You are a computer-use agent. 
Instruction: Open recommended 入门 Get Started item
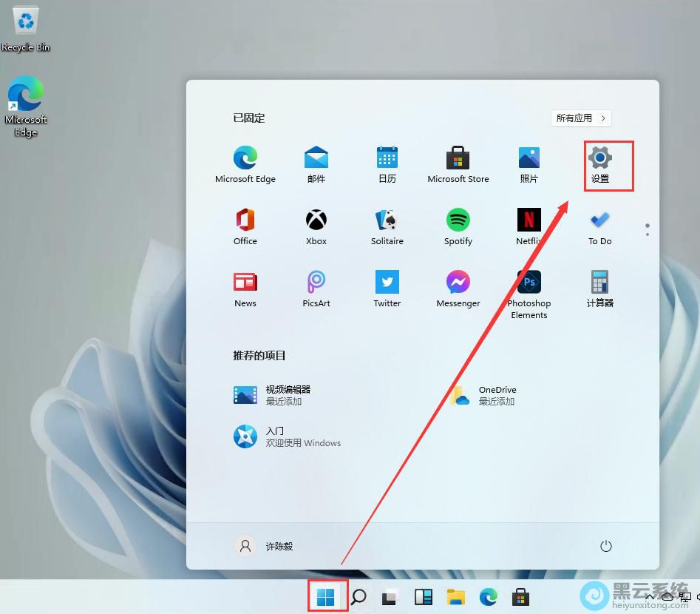point(288,436)
